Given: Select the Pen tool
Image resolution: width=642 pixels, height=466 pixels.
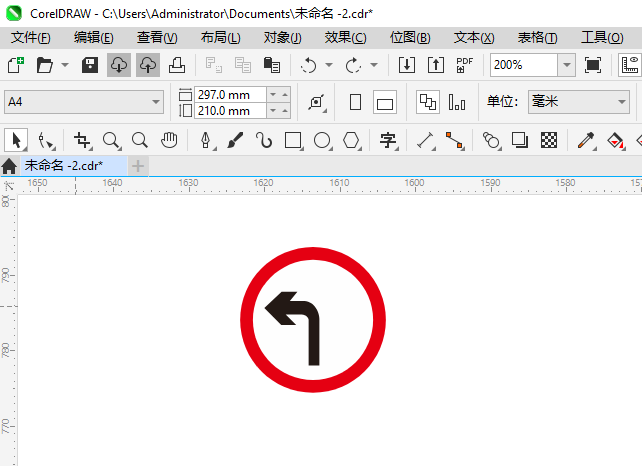Looking at the screenshot, I should pos(206,140).
